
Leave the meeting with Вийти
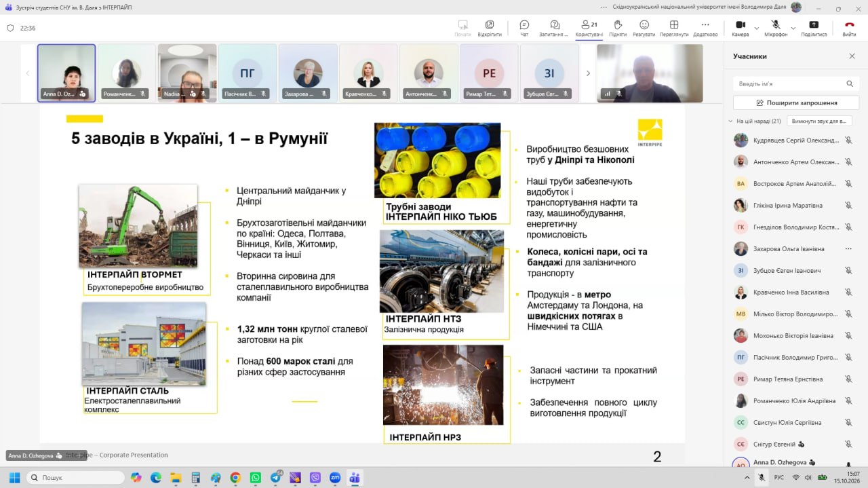(x=849, y=28)
